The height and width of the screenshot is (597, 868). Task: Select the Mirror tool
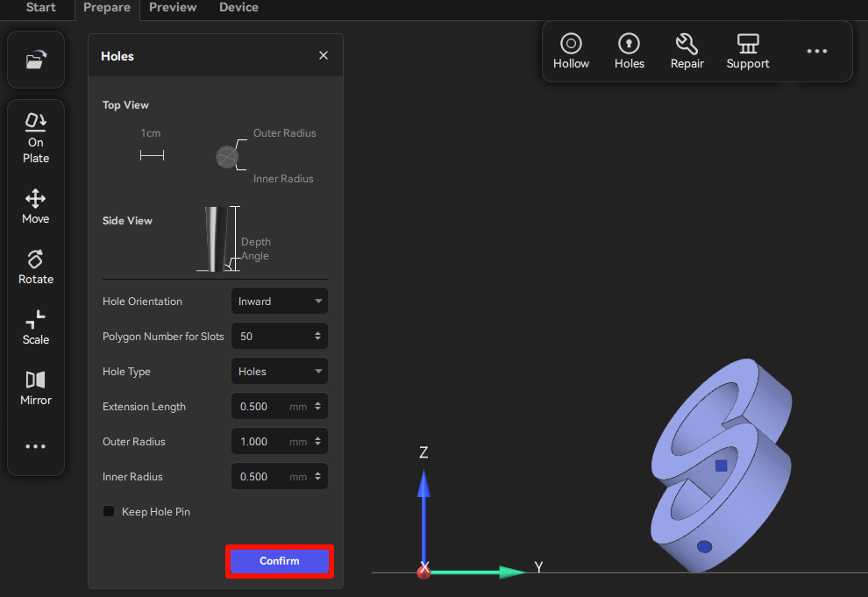pyautogui.click(x=36, y=387)
